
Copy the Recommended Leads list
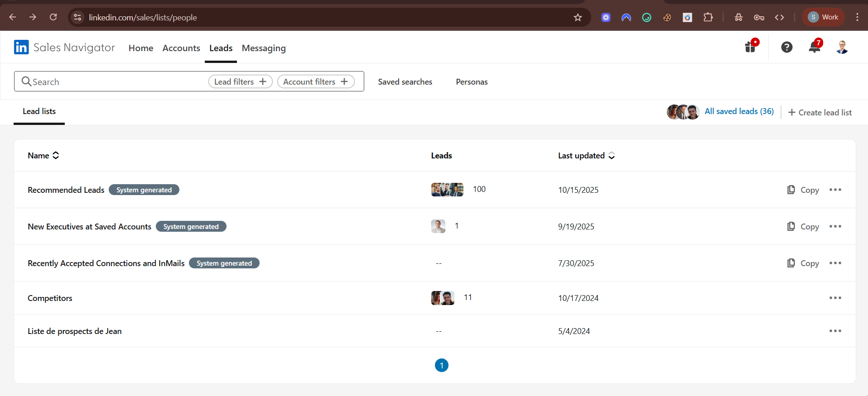(803, 190)
